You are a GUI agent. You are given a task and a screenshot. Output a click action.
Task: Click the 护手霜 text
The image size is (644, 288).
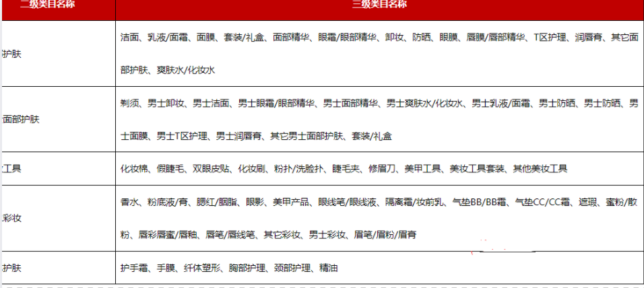coord(134,268)
